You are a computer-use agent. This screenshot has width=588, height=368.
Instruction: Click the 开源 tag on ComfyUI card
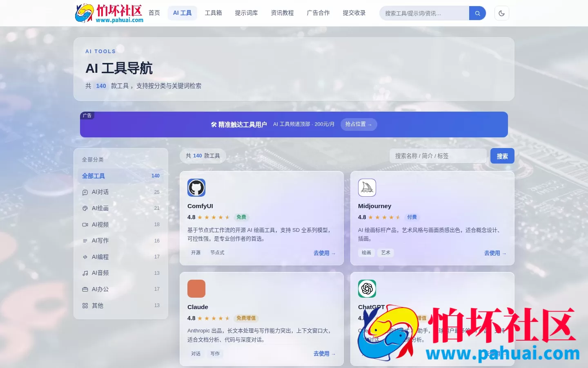click(196, 253)
